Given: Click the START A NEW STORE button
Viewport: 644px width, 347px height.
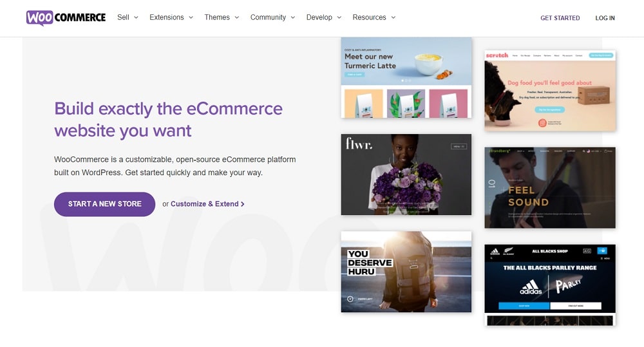Looking at the screenshot, I should pos(105,204).
